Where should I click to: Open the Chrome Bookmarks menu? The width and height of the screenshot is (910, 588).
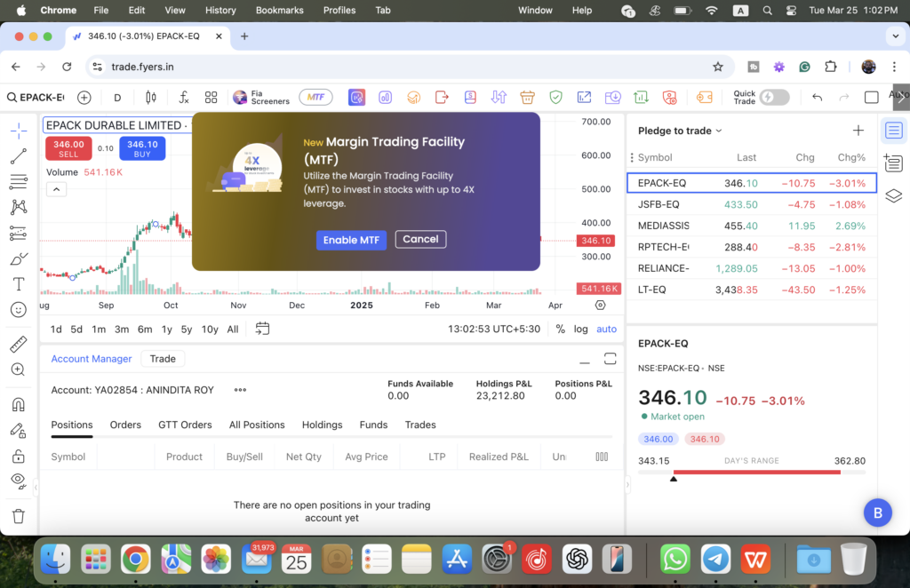(x=279, y=11)
